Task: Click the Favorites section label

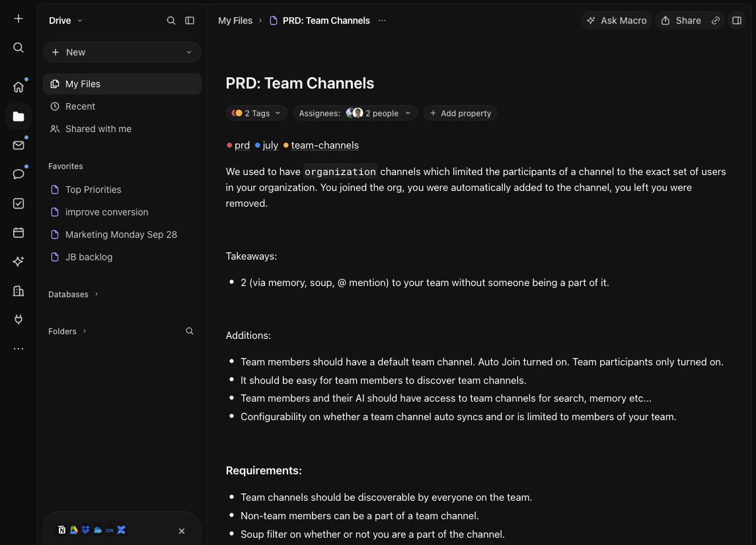Action: (x=65, y=166)
